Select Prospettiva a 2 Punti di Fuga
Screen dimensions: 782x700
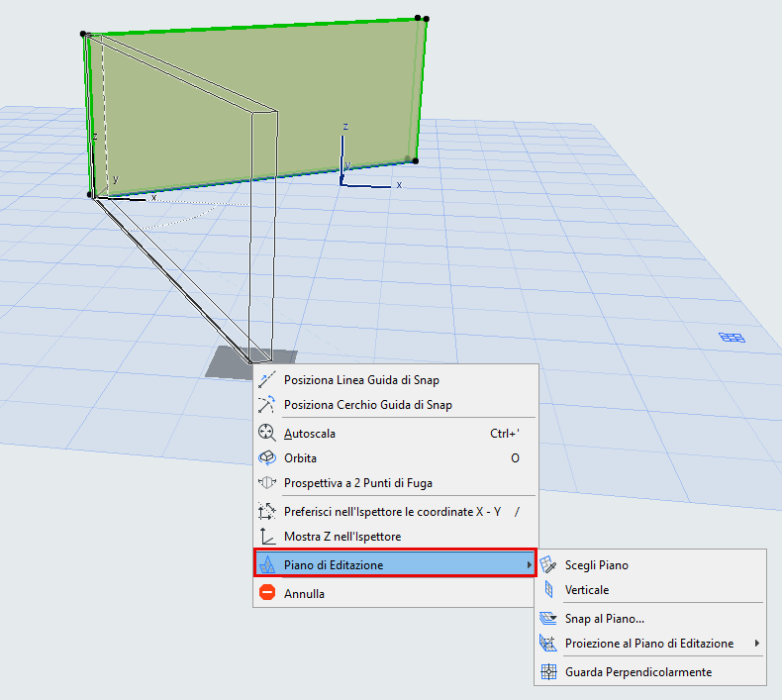tap(396, 483)
